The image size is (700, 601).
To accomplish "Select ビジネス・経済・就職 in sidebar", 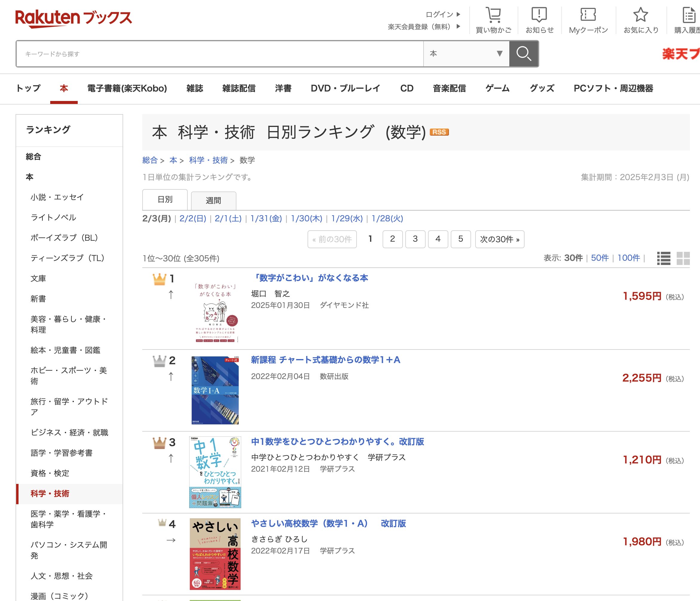I will [x=69, y=433].
